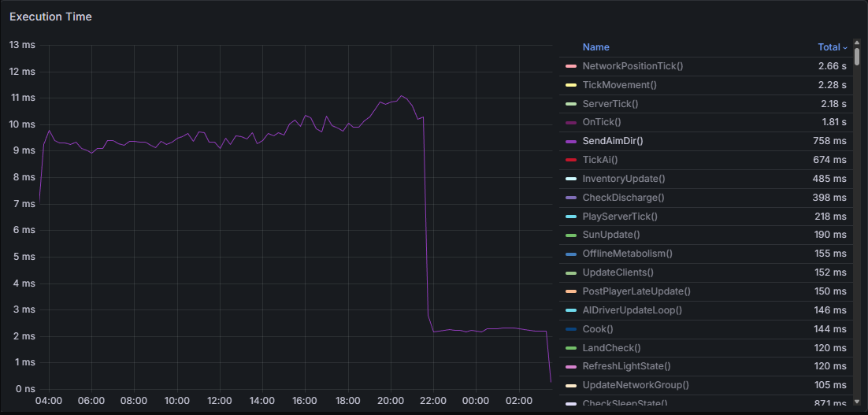The width and height of the screenshot is (868, 415).
Task: Isolate the OnTick() series in the legend
Action: 601,122
